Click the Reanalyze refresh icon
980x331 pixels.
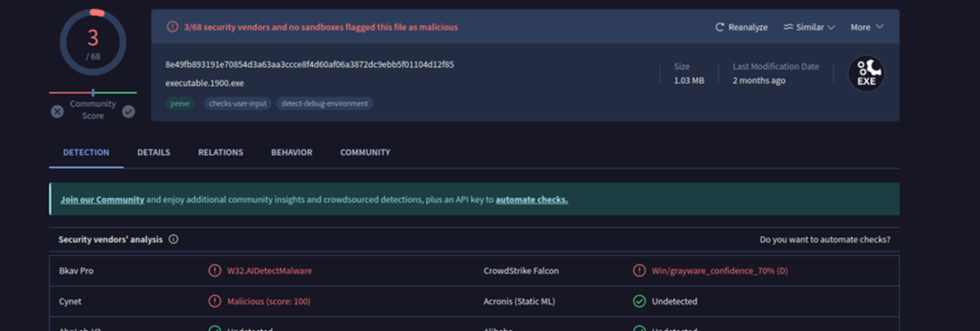pyautogui.click(x=720, y=27)
